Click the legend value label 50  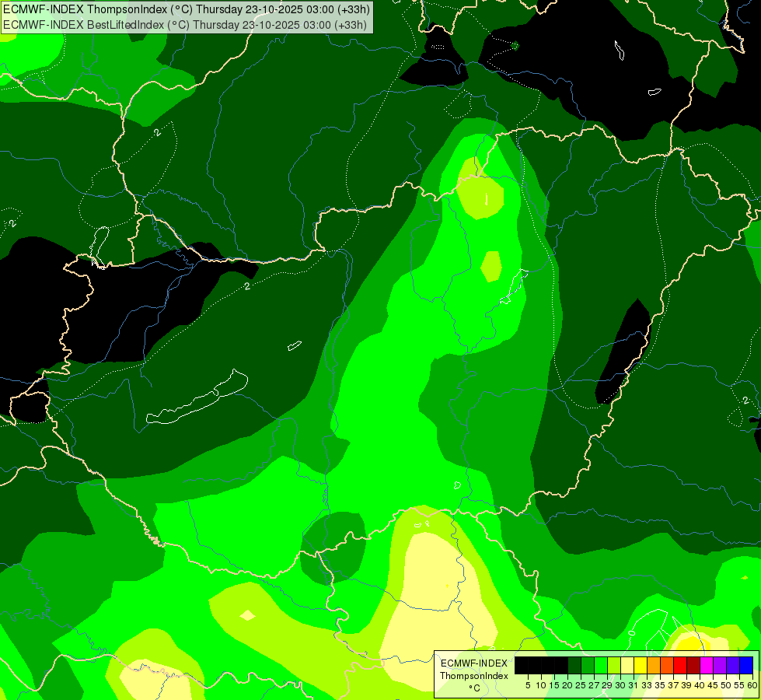click(x=726, y=685)
